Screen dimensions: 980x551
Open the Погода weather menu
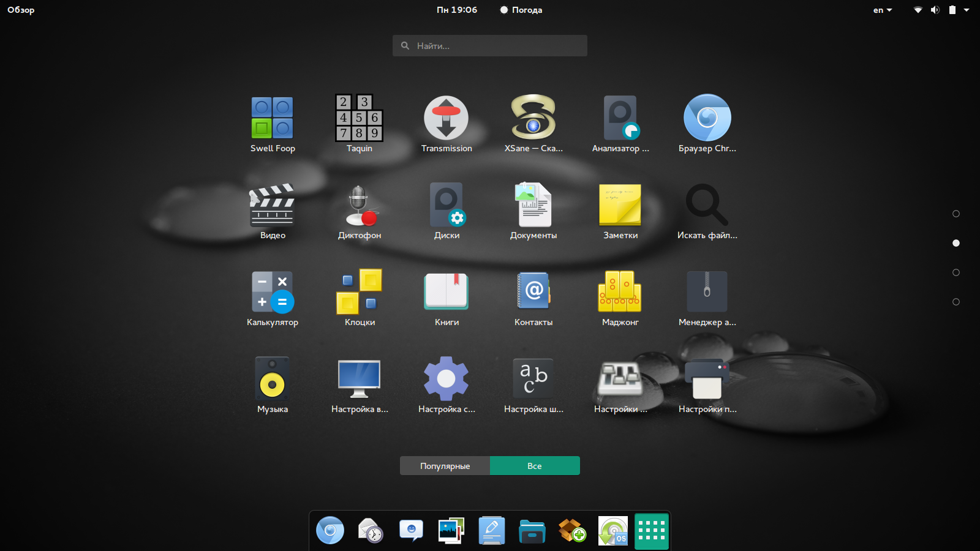coord(521,10)
